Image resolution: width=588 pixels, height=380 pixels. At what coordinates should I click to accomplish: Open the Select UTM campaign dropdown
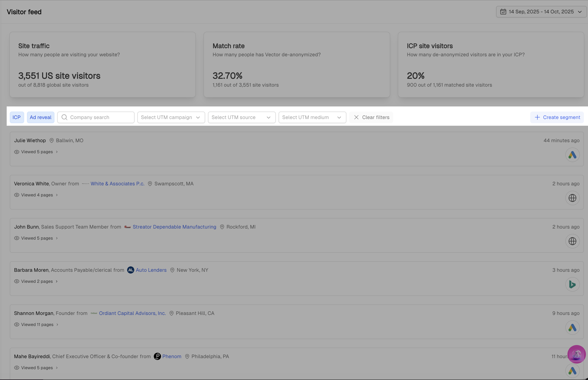(171, 117)
